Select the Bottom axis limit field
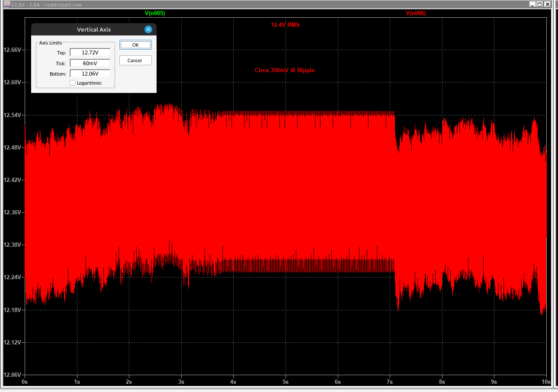The image size is (558, 392). click(x=90, y=74)
